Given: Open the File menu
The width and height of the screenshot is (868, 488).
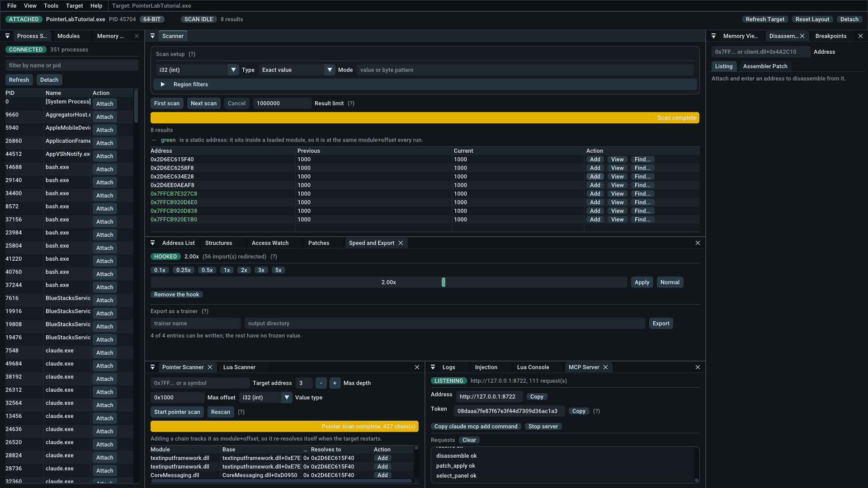Looking at the screenshot, I should pos(12,6).
